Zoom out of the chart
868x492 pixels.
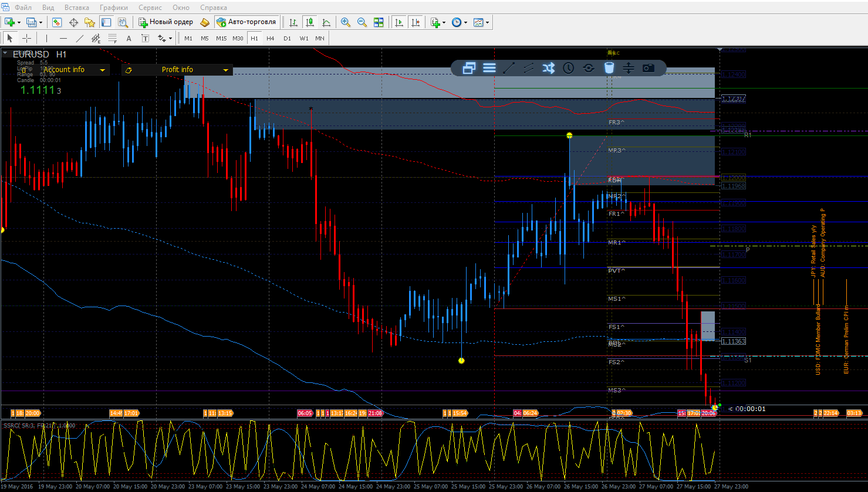coord(362,22)
